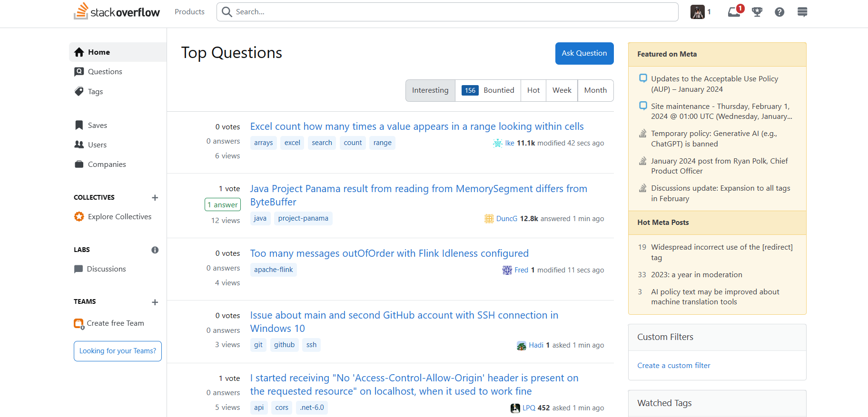
Task: Click DuncG's user avatar
Action: click(489, 219)
